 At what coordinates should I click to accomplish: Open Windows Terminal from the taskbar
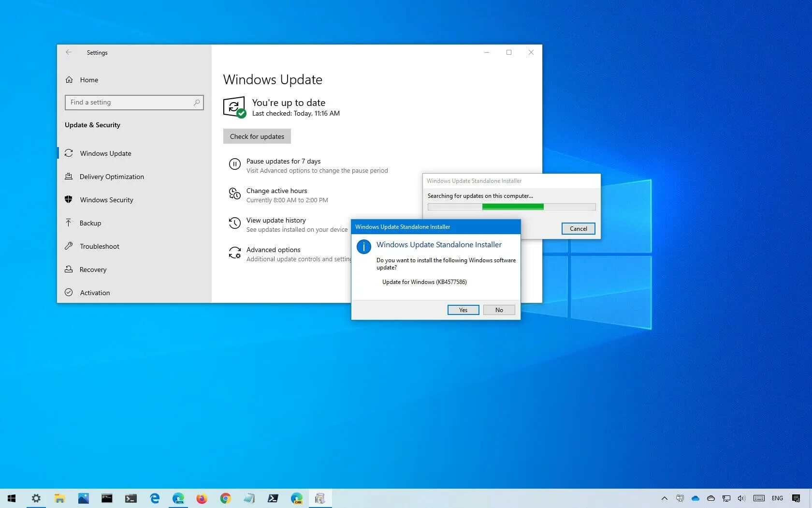130,498
